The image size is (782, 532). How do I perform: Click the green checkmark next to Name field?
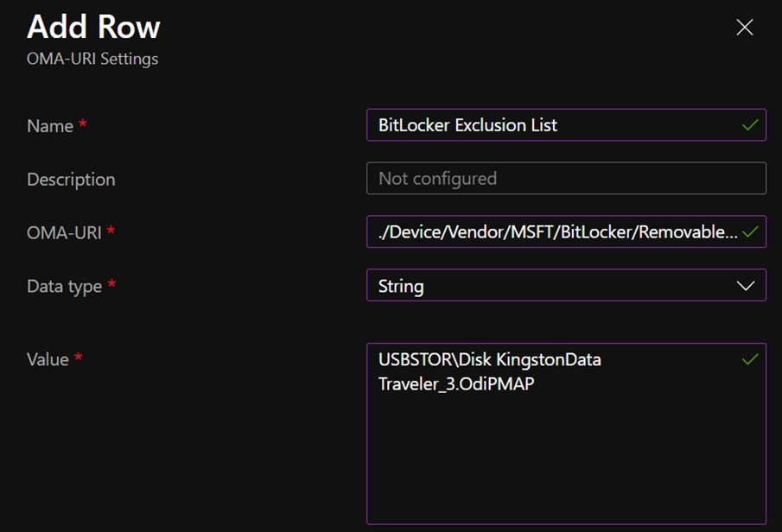pos(751,124)
